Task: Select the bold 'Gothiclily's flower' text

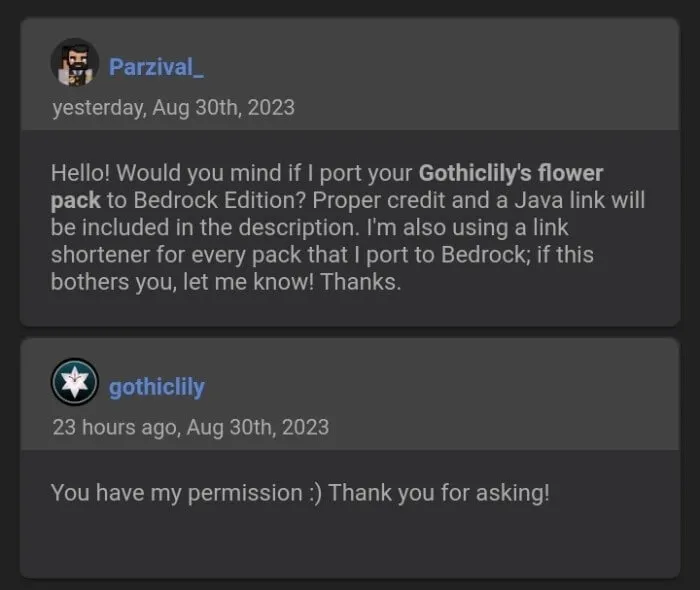Action: point(511,173)
